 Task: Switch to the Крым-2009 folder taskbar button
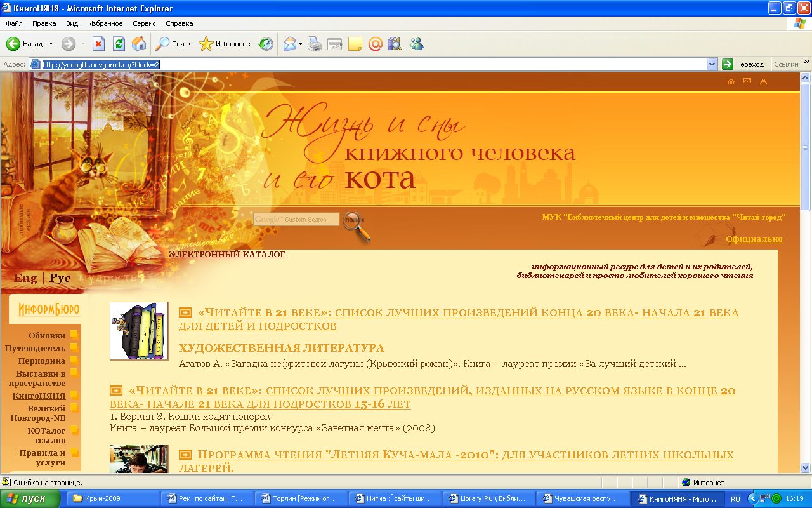pos(113,498)
